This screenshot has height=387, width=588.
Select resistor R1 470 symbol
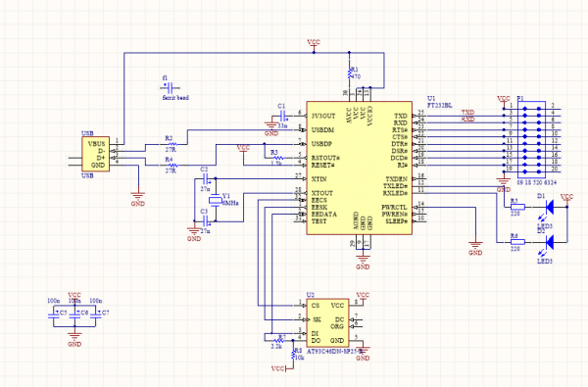coord(350,73)
